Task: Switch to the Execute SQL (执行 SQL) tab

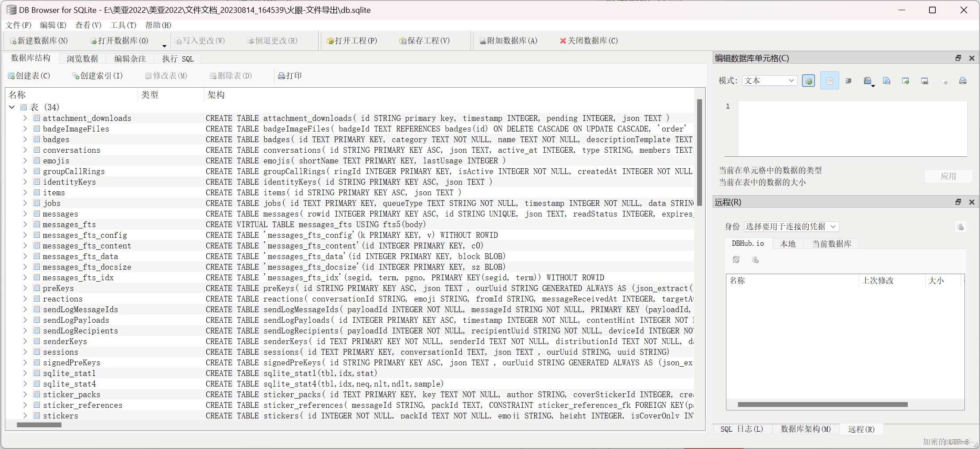Action: click(x=178, y=59)
